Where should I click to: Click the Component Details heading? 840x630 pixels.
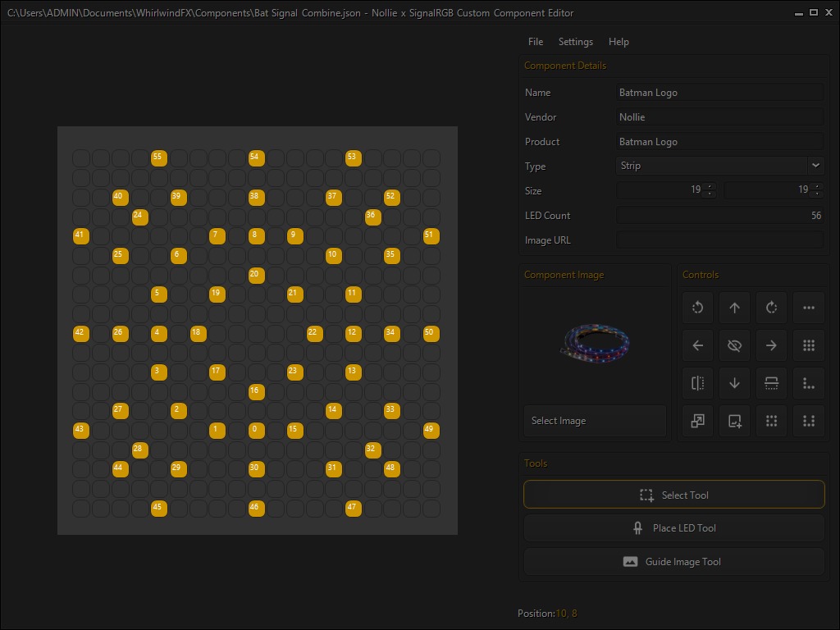point(564,66)
